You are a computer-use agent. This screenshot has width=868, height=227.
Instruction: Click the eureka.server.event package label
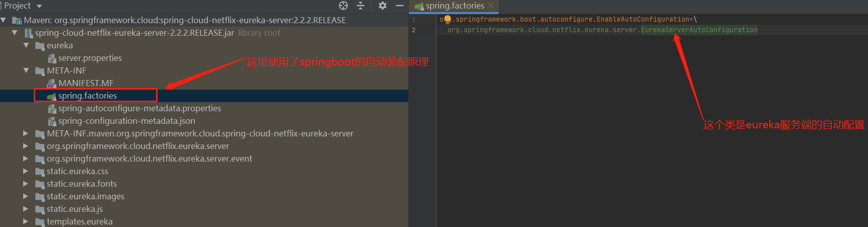[150, 159]
